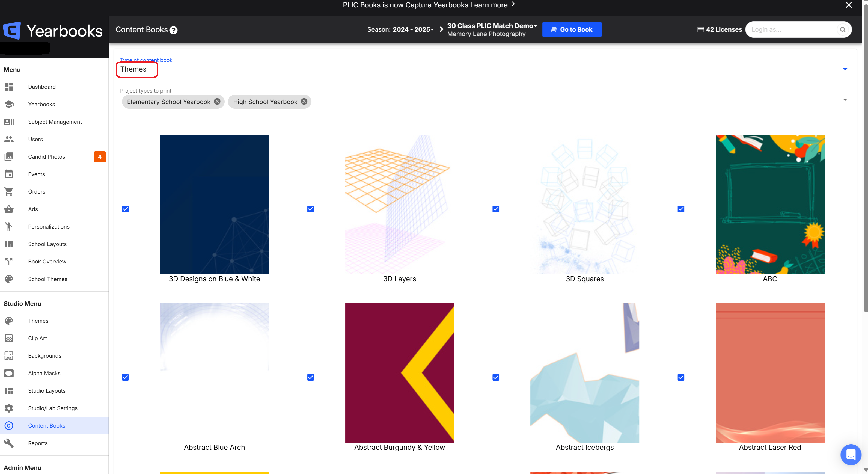
Task: Click Candid Photos badge showing 4
Action: [99, 157]
